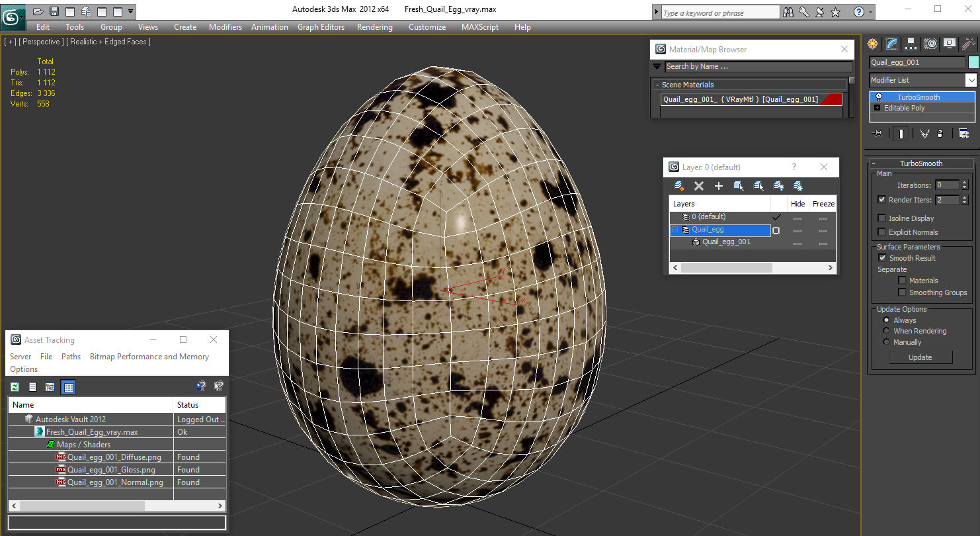This screenshot has width=980, height=536.
Task: Click Make Unique modifier stack icon
Action: pyautogui.click(x=924, y=134)
